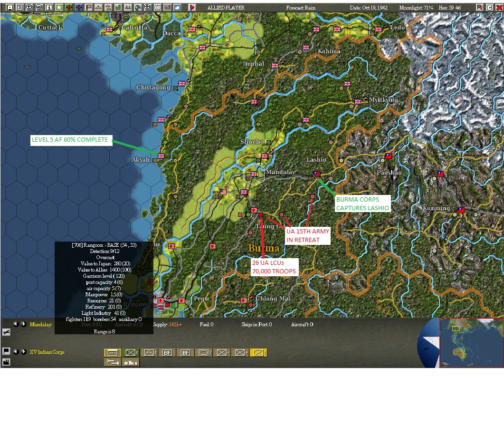Click the OP icon in toolbar
The width and height of the screenshot is (504, 427).
158,8
